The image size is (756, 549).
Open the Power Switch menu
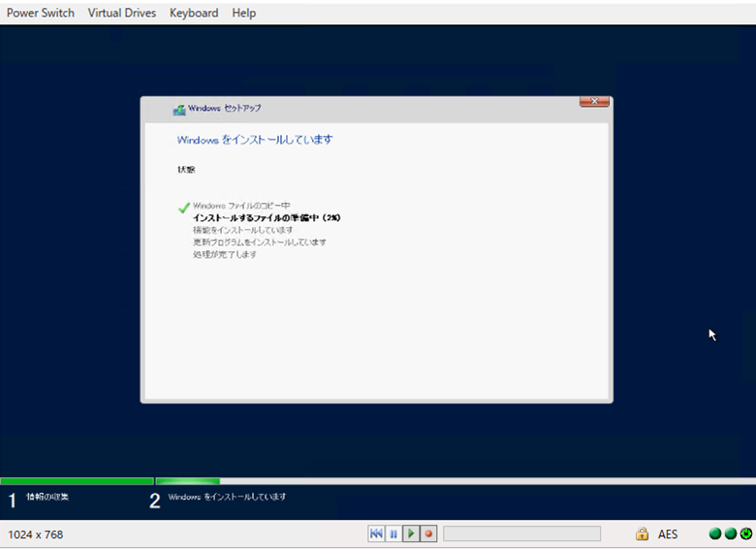[x=41, y=13]
